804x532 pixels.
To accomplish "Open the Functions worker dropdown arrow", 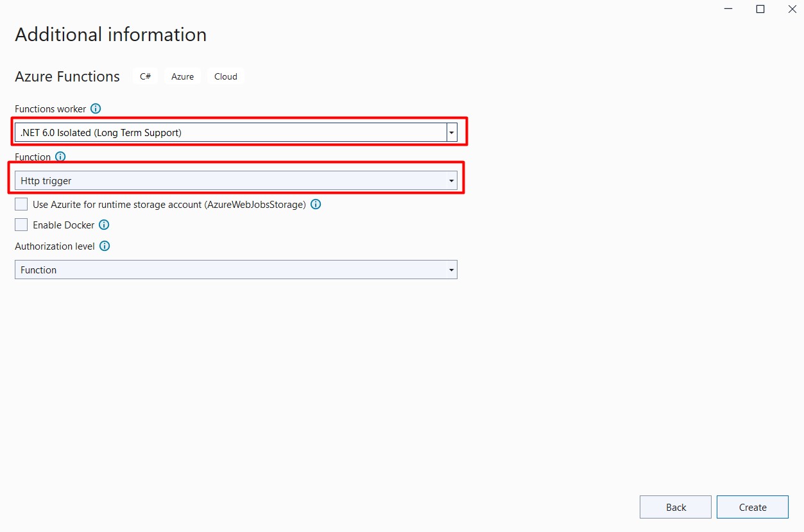I will click(x=452, y=133).
